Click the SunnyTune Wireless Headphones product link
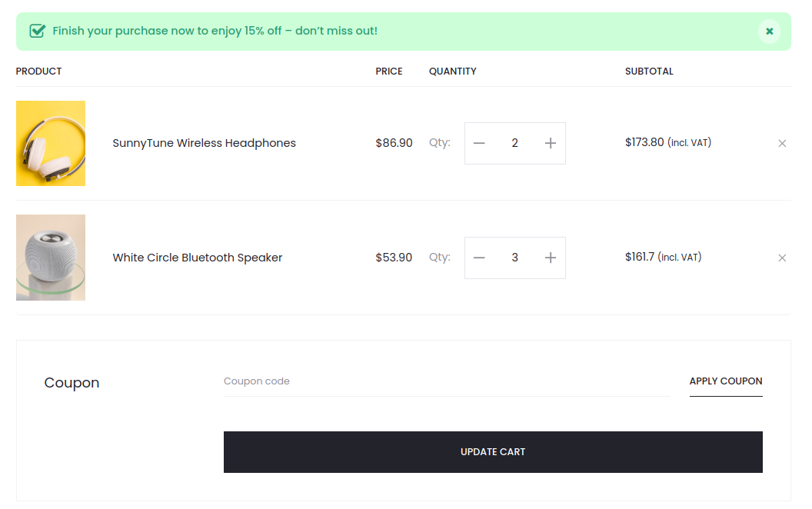 point(204,143)
